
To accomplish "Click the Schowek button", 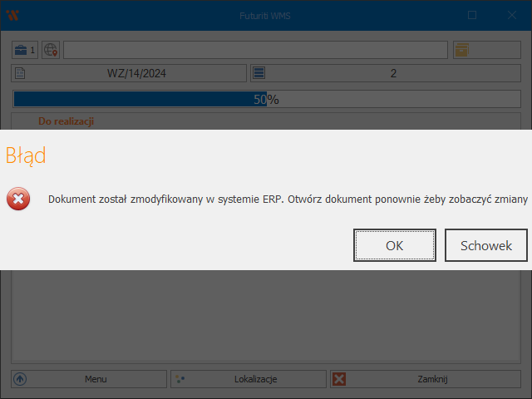I will 486,245.
